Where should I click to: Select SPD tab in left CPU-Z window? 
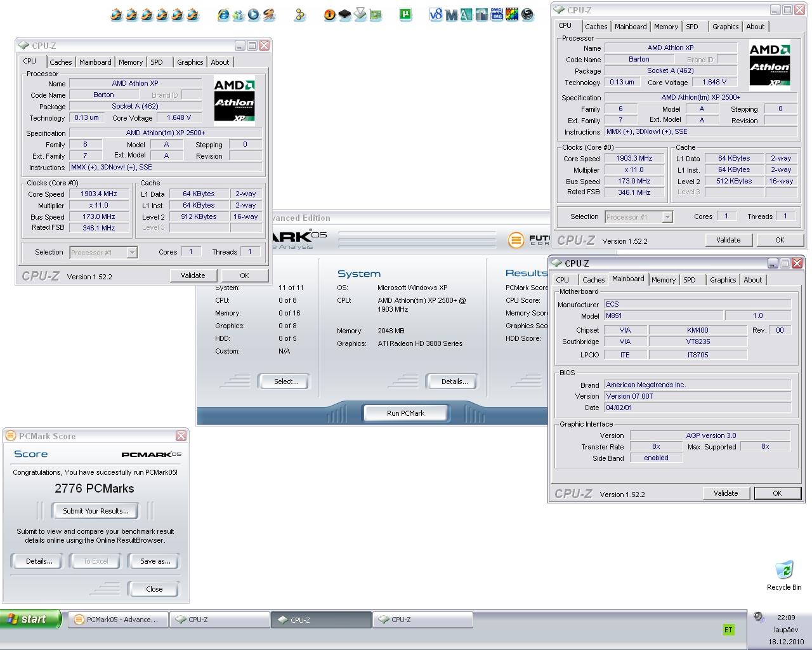pyautogui.click(x=157, y=62)
